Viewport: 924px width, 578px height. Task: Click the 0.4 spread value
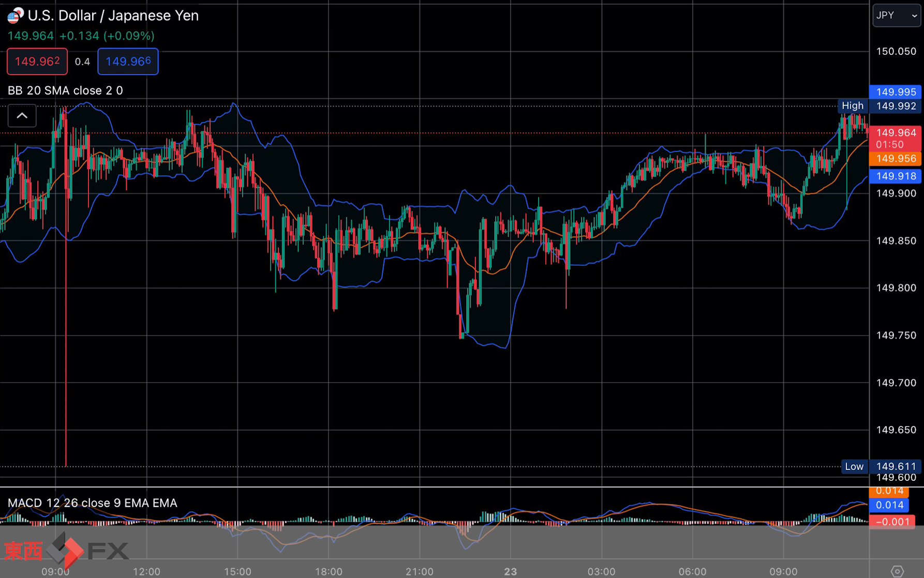(x=82, y=62)
